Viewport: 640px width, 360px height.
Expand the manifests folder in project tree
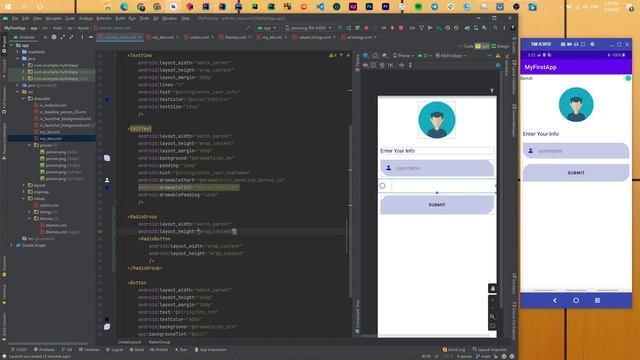(x=18, y=52)
